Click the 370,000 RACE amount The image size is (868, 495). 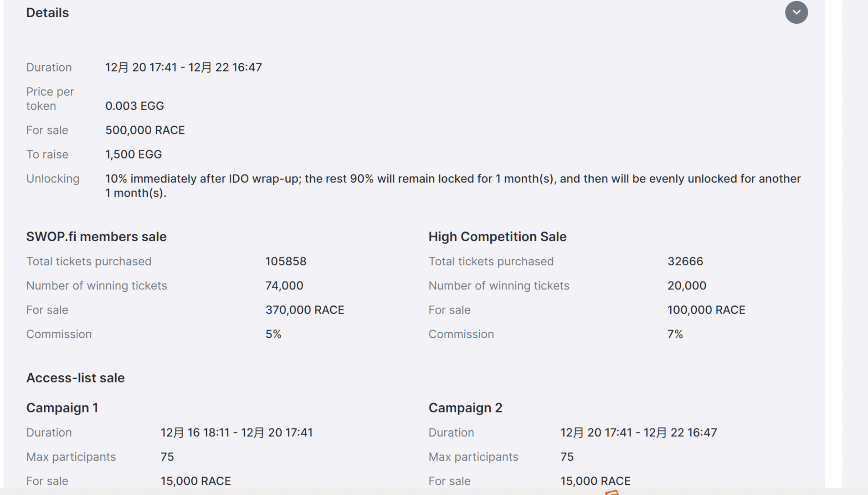(305, 310)
